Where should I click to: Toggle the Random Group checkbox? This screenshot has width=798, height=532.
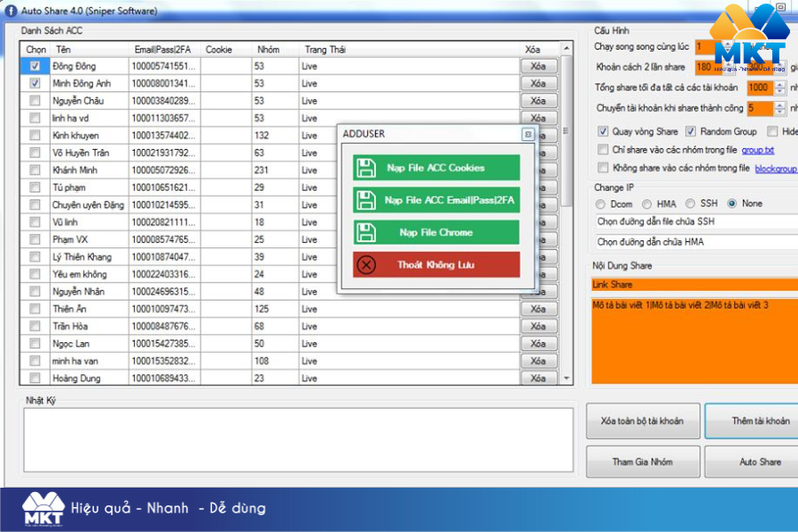point(691,132)
